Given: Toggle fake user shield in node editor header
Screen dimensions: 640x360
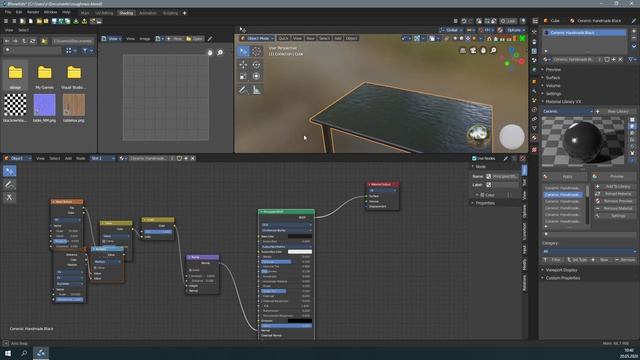Looking at the screenshot, I should point(179,158).
